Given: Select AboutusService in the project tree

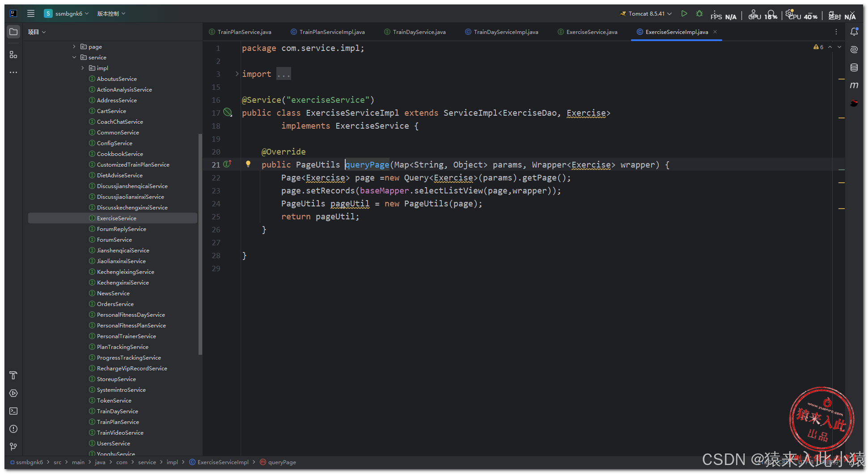Looking at the screenshot, I should click(117, 79).
